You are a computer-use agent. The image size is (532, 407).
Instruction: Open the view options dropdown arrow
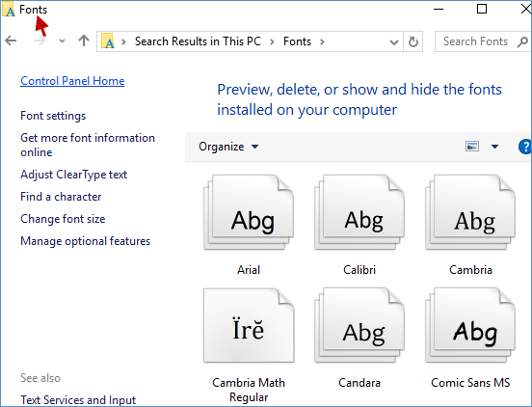[x=494, y=147]
